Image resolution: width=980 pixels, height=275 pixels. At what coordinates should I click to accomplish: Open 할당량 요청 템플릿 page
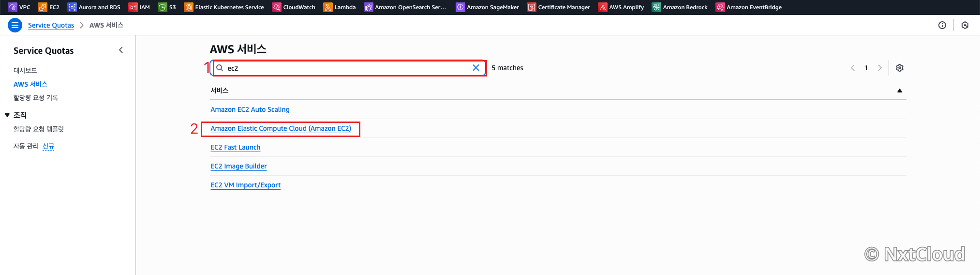point(39,129)
